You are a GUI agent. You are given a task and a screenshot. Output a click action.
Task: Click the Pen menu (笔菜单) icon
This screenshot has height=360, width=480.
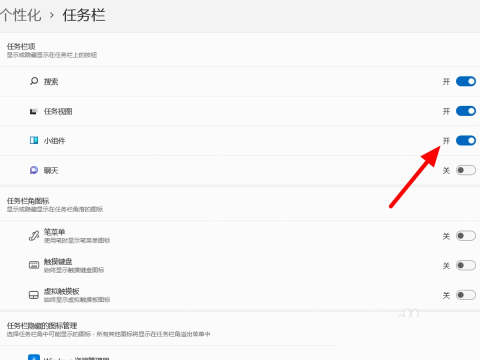34,236
